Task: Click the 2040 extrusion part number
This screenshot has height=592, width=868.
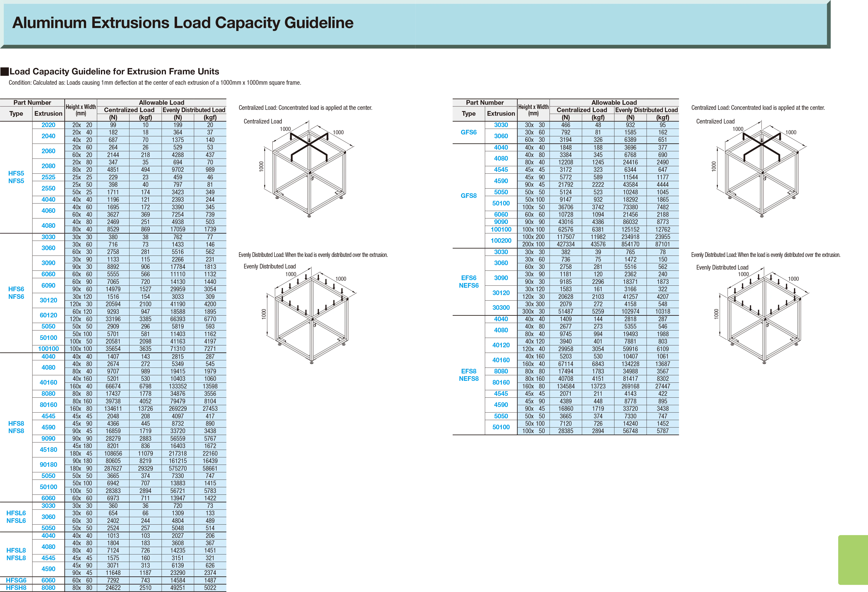Action: [x=48, y=136]
